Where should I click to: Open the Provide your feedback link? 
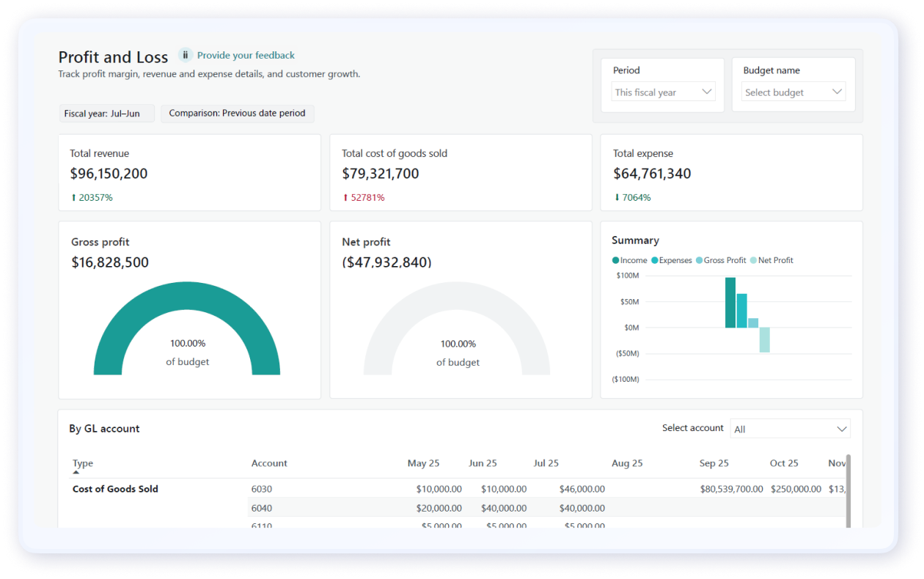coord(246,55)
